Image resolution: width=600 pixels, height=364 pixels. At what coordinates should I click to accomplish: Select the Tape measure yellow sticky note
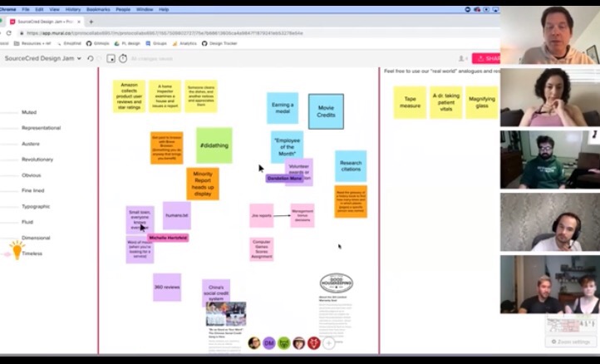[x=410, y=102]
